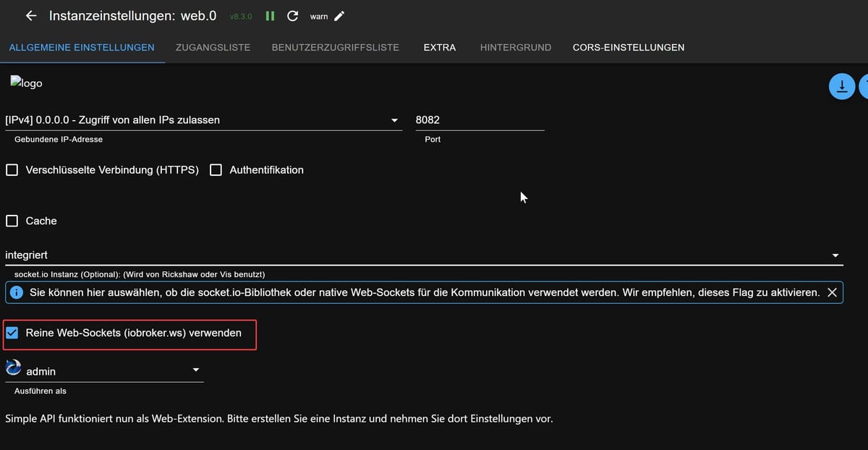
Task: Restart the web.0 instance
Action: coord(292,16)
